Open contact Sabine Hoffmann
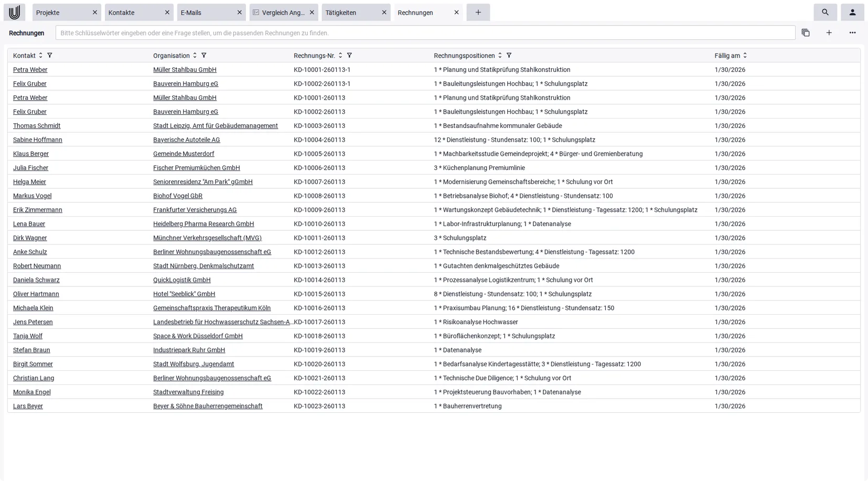 pyautogui.click(x=38, y=140)
